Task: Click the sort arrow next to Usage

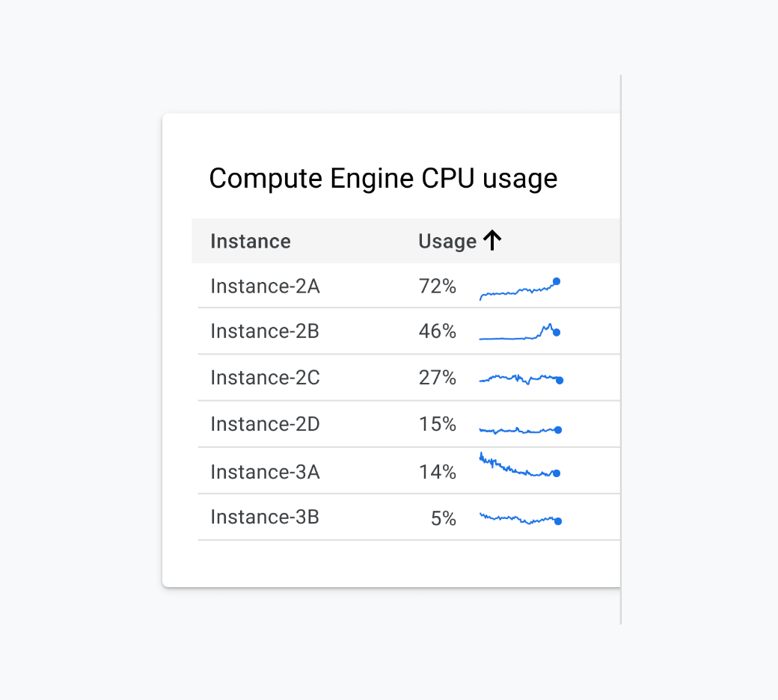Action: tap(492, 241)
